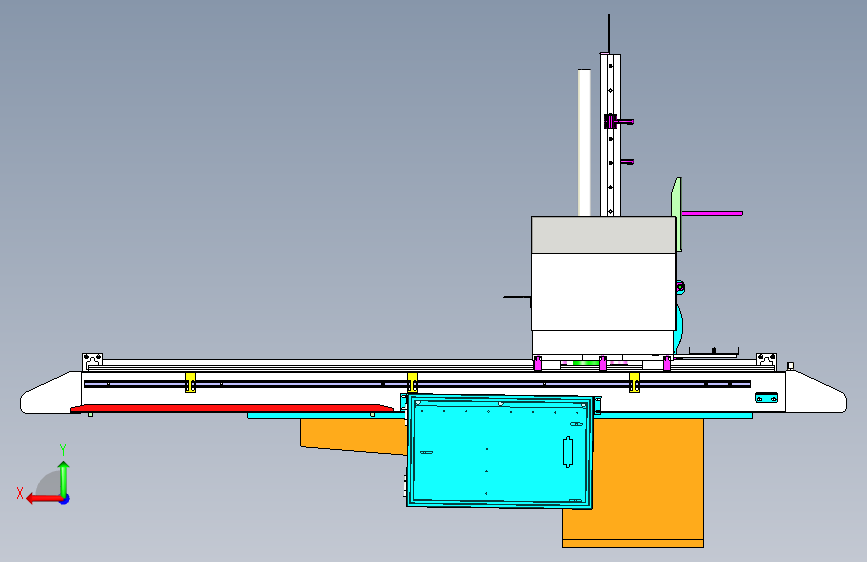This screenshot has width=867, height=562.
Task: Click the green Y axis arrow of triad
Action: [64, 478]
